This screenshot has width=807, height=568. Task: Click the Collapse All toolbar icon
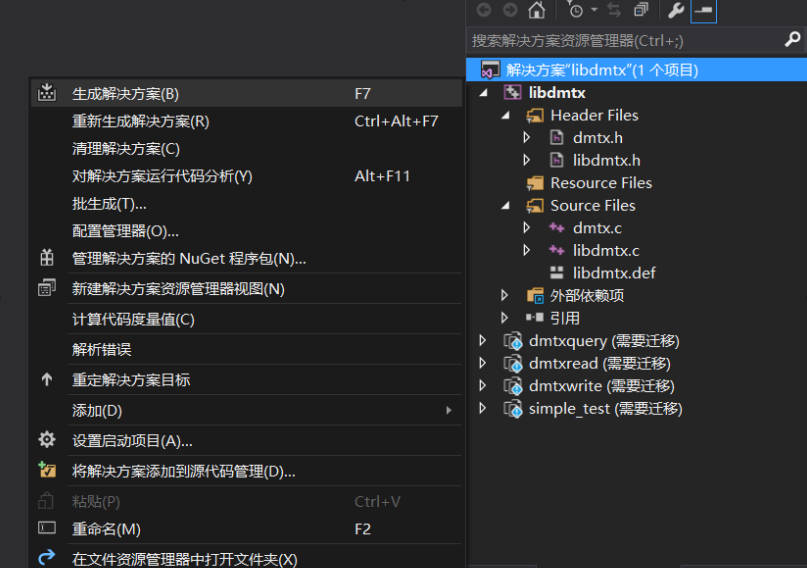(x=641, y=10)
